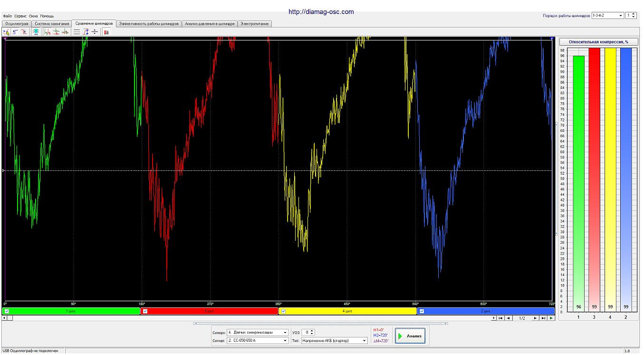This screenshot has width=644, height=355.
Task: Click the horizontal lines grid icon
Action: pos(77,32)
